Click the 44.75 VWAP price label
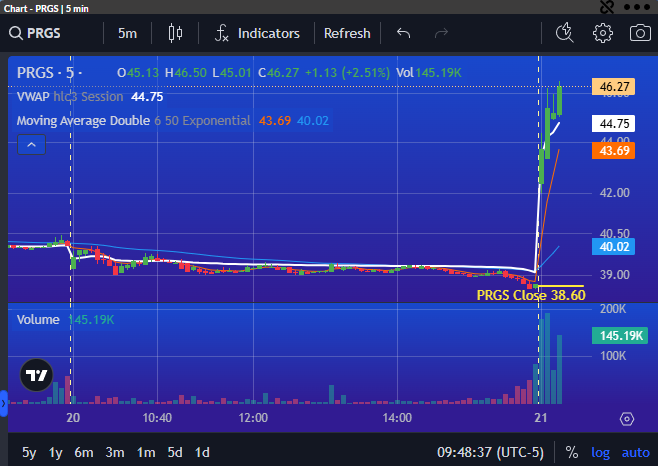The height and width of the screenshot is (466, 658). tap(613, 124)
